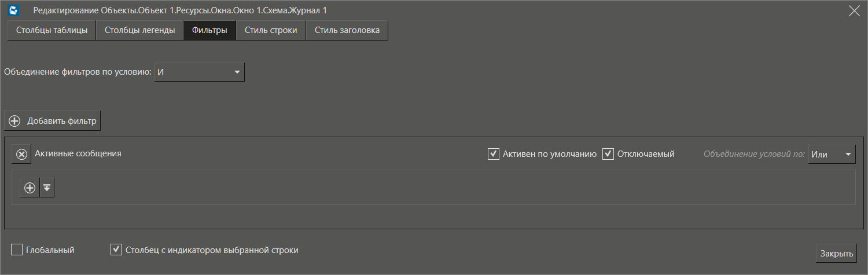The image size is (868, 275).
Task: Remove the Активные сообщения filter with X icon
Action: 21,154
